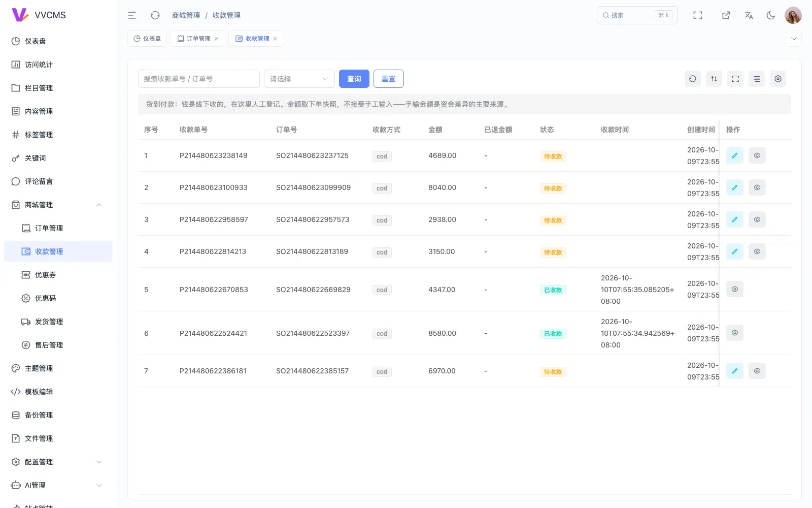Screen dimensions: 812x508
Task: Open the external-link icon in the header
Action: [726, 15]
